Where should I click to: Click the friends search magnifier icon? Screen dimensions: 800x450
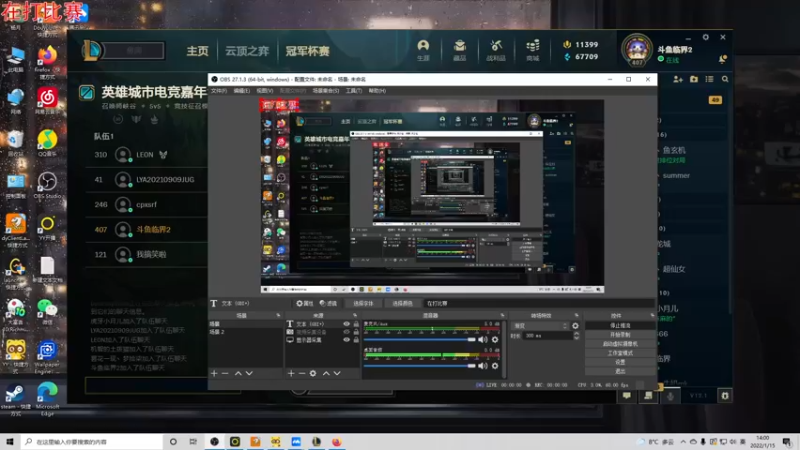(x=725, y=79)
